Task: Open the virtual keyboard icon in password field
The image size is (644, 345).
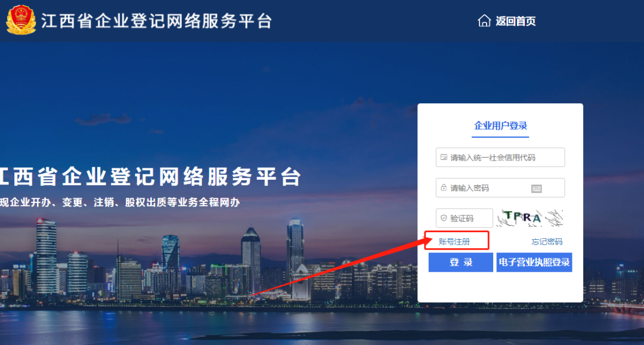Action: pyautogui.click(x=537, y=189)
